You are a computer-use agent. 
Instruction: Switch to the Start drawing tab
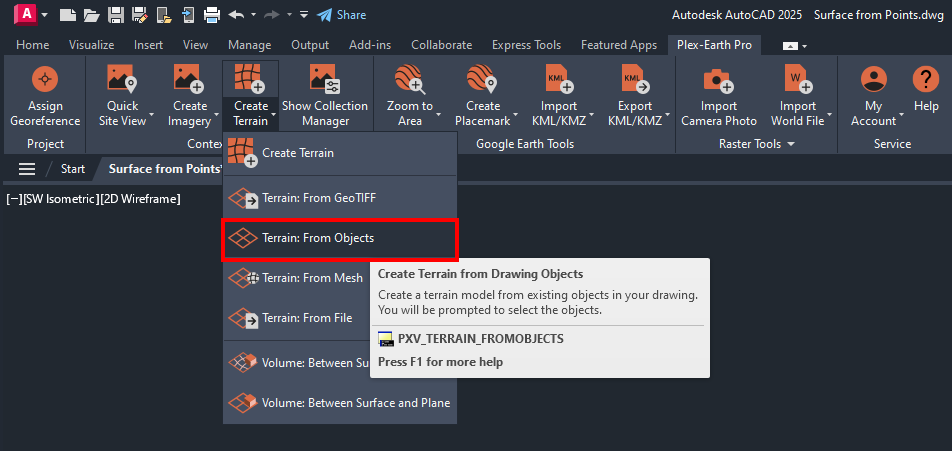(73, 169)
